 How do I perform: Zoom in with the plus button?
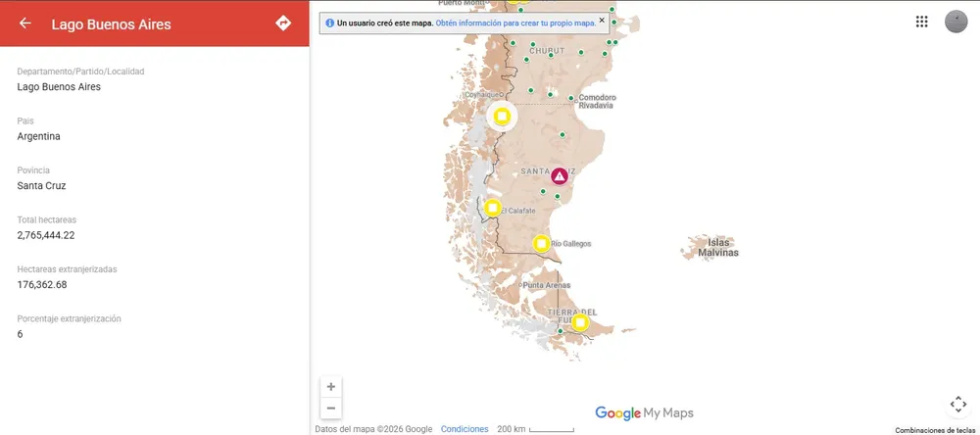330,386
